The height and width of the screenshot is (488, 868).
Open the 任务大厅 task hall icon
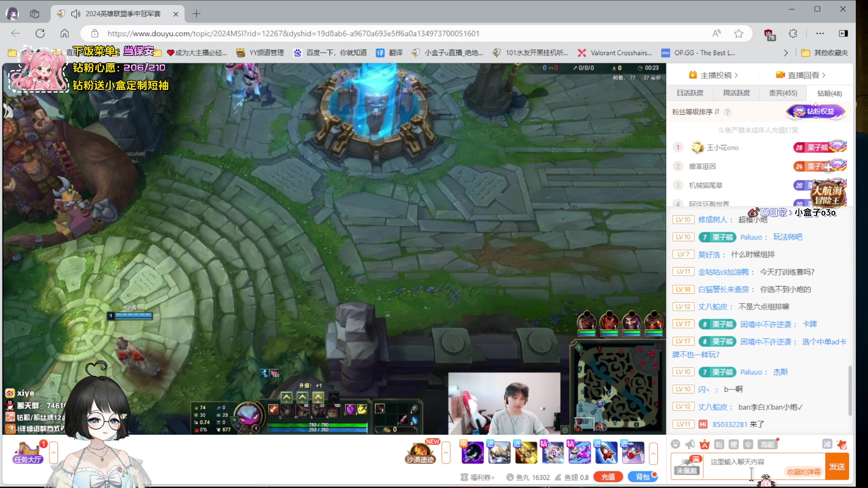pos(28,453)
